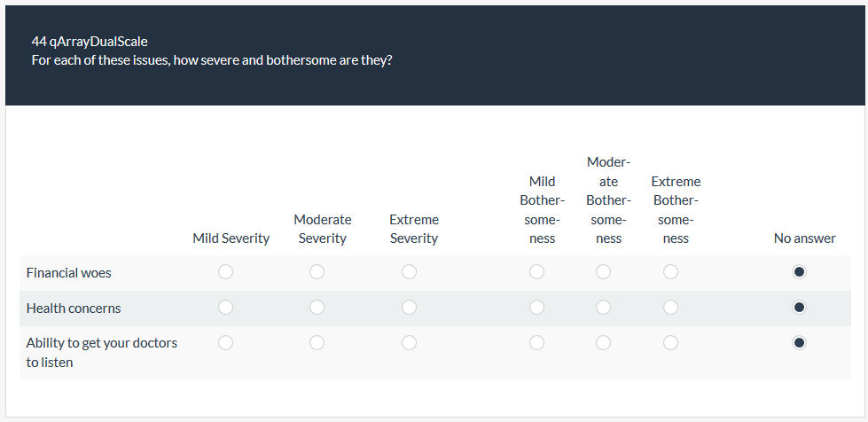This screenshot has width=868, height=422.
Task: Mark Mild Severity for doctors listening row
Action: pyautogui.click(x=225, y=342)
